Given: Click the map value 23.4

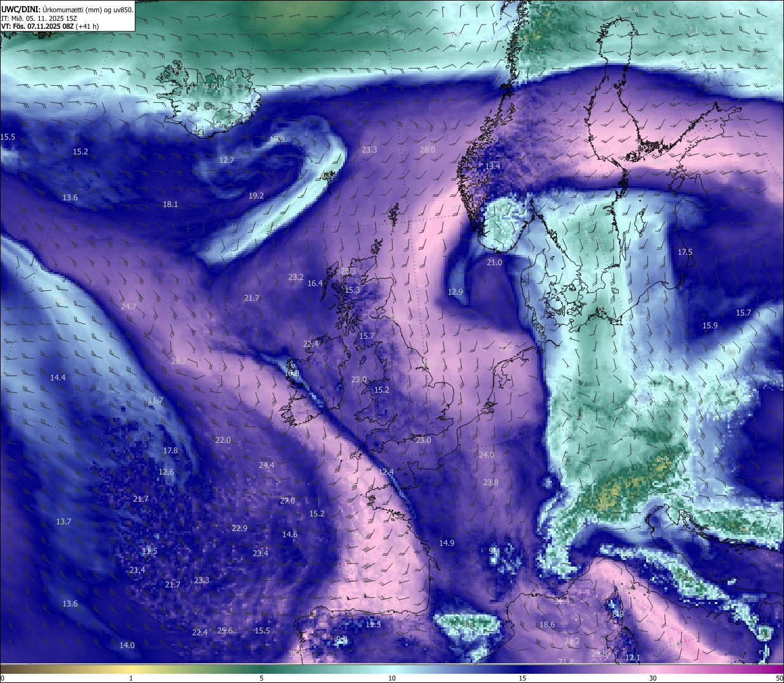Looking at the screenshot, I should [x=260, y=553].
